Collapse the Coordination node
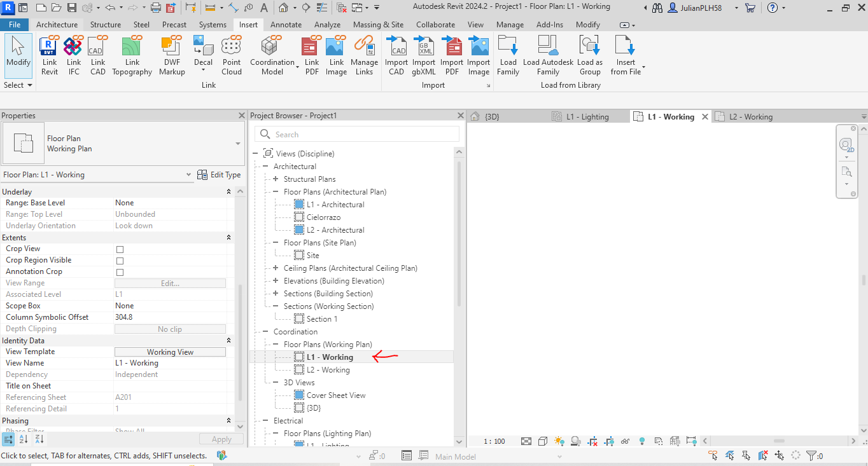Image resolution: width=868 pixels, height=466 pixels. [x=265, y=332]
